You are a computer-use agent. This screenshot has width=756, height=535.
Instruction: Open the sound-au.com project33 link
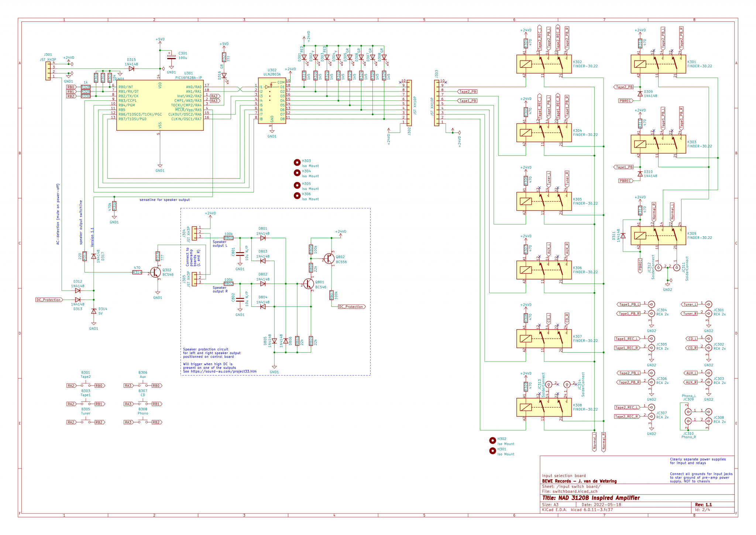point(224,371)
